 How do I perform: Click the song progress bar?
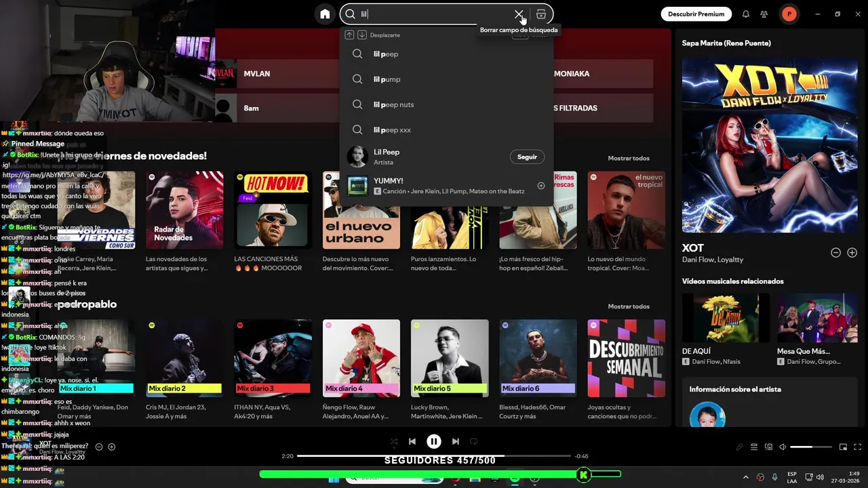click(x=434, y=456)
